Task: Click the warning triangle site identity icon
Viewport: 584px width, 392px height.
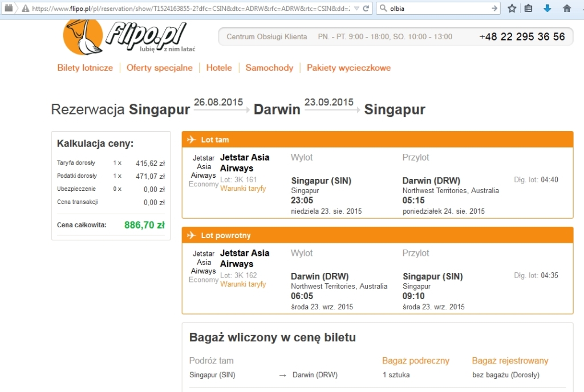Action: 25,8
